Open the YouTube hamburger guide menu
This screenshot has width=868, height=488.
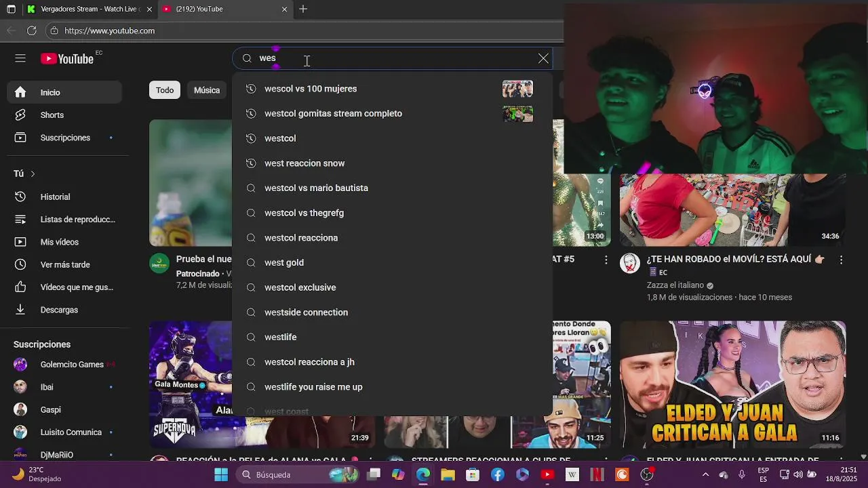pos(20,58)
